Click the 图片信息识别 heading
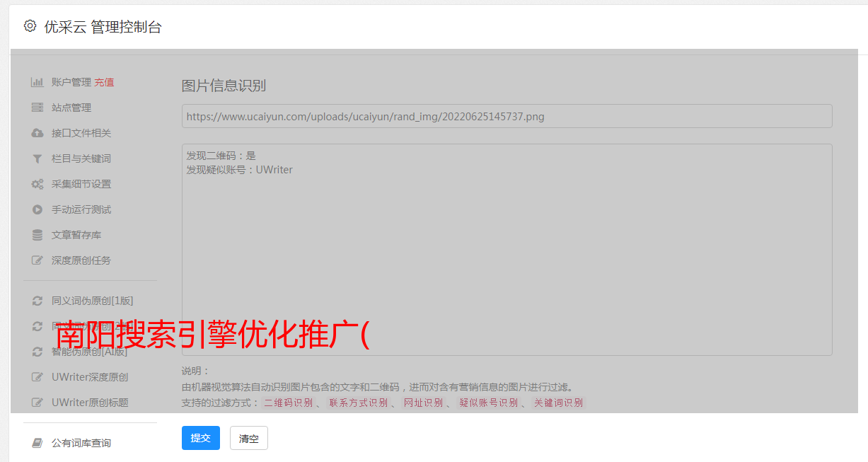This screenshot has width=868, height=462. 224,86
